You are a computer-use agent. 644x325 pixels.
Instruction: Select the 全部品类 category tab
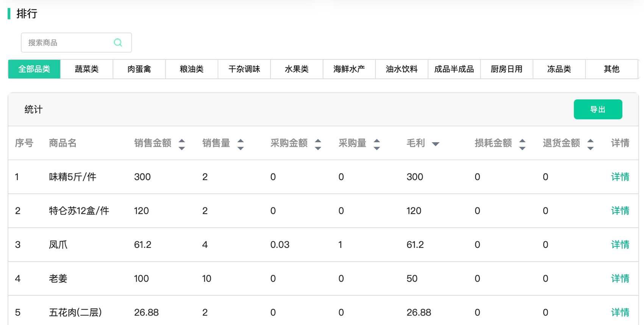(x=34, y=69)
